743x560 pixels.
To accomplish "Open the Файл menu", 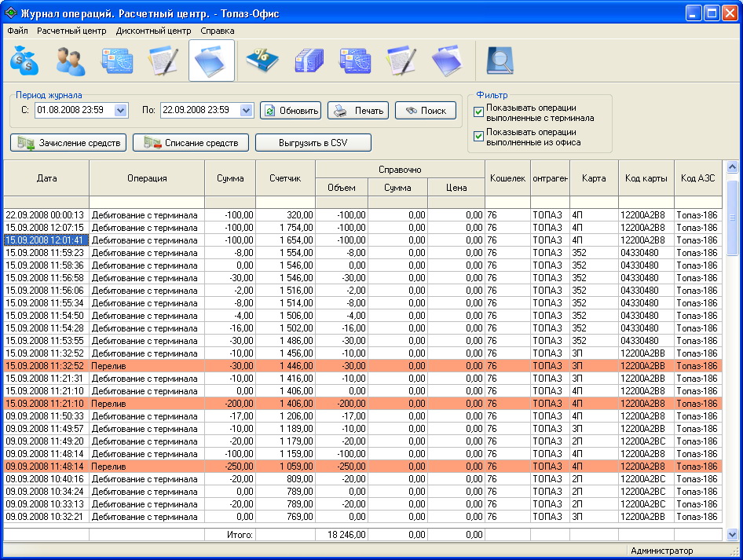I will (x=17, y=31).
